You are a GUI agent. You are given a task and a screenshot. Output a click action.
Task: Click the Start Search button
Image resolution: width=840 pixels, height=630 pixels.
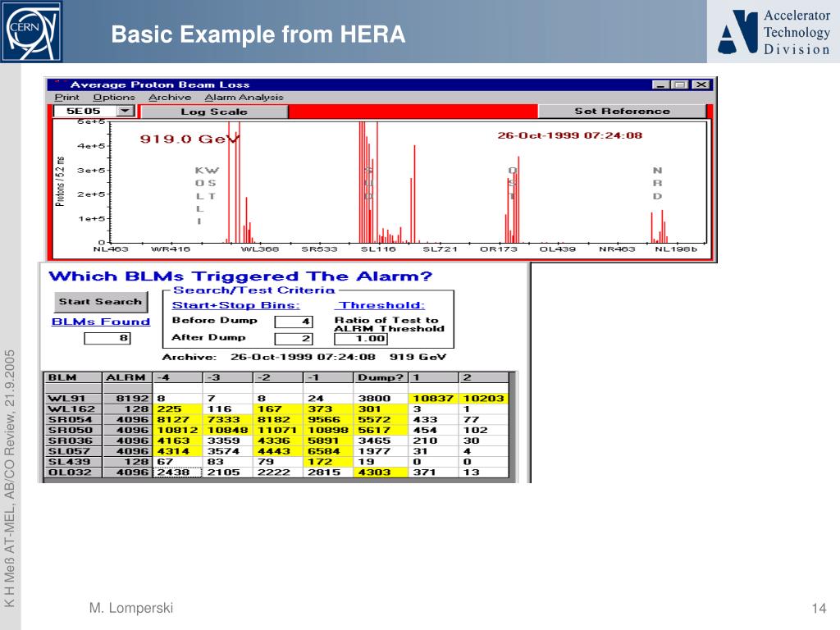pos(100,302)
